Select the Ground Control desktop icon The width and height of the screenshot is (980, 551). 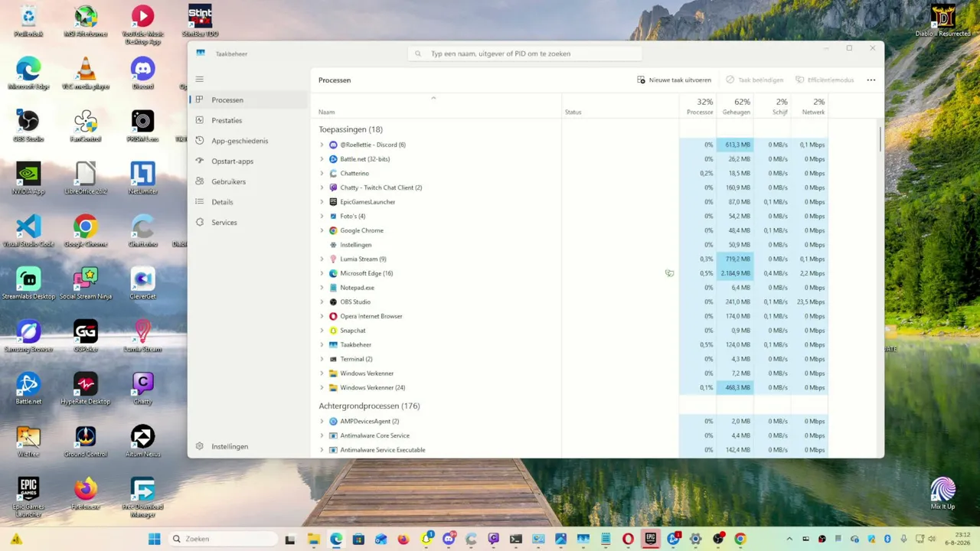click(85, 441)
